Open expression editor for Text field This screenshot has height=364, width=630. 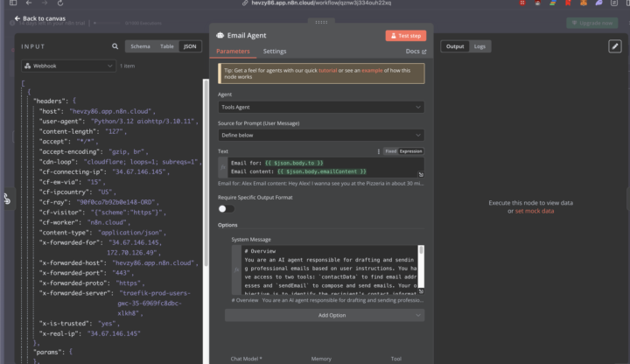tap(421, 174)
